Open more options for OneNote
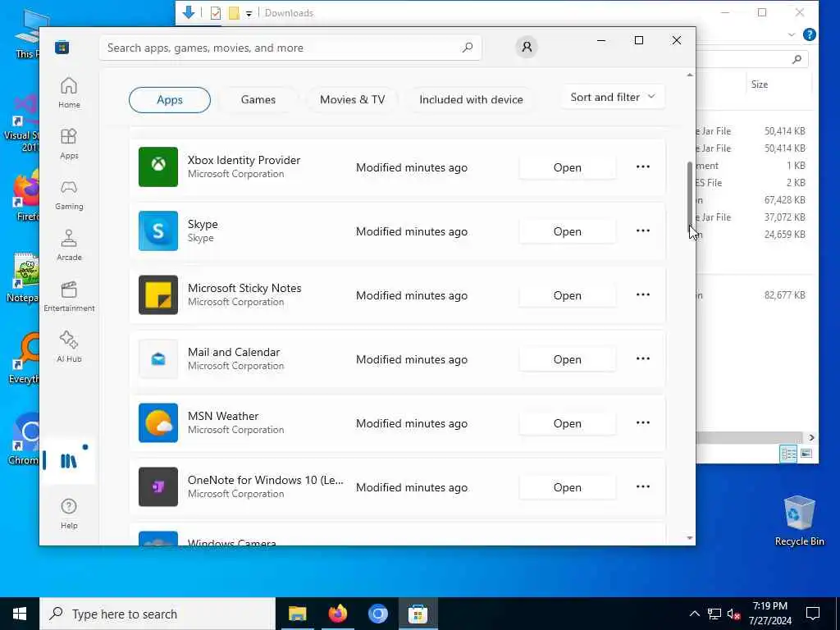Viewport: 840px width, 630px height. [643, 487]
